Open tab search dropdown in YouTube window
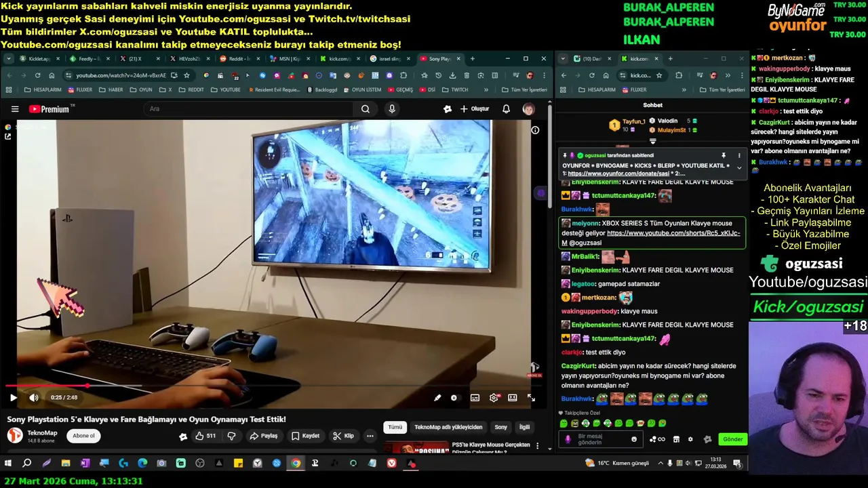This screenshot has width=868, height=488. (8, 59)
